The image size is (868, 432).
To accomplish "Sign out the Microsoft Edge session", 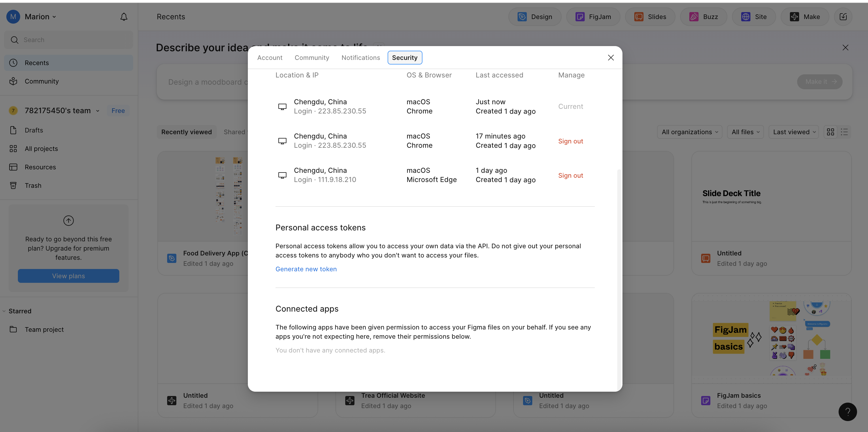I will click(x=570, y=175).
